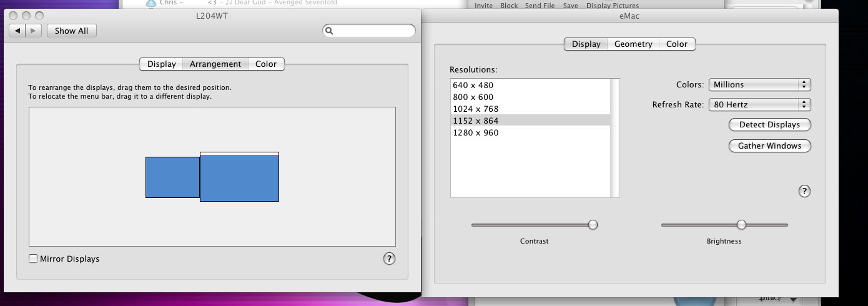Open help in the Arrangement pane

(x=389, y=259)
